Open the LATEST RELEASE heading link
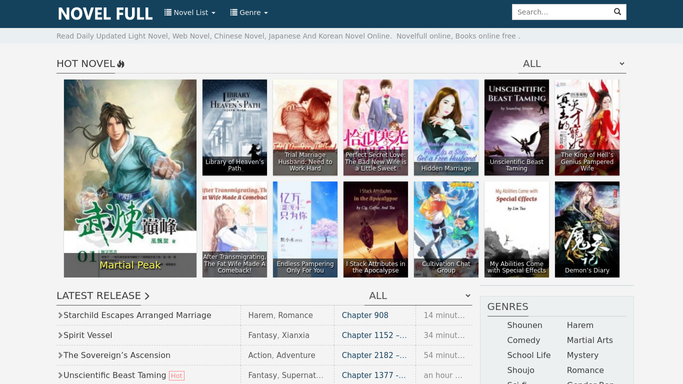683x384 pixels. coord(103,296)
